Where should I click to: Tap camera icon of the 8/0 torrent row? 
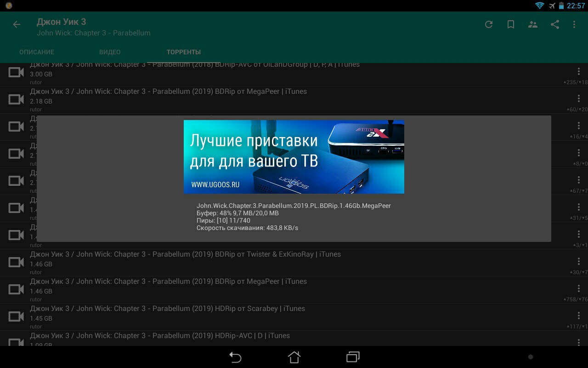tap(17, 154)
